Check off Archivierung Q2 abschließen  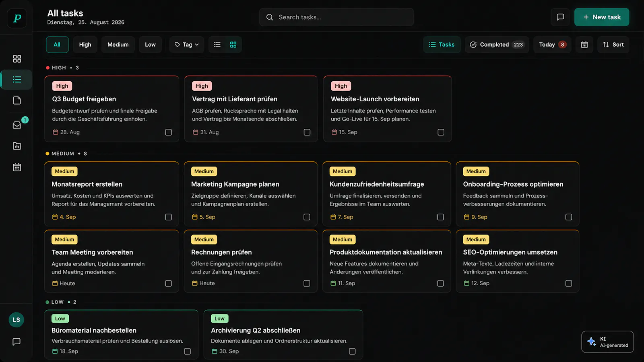(352, 352)
